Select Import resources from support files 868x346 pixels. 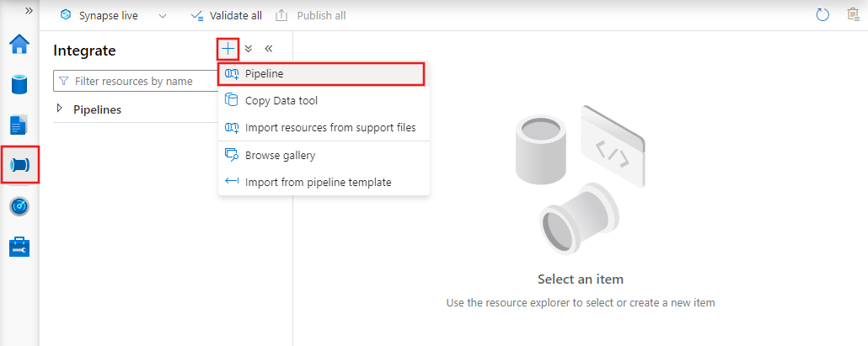[330, 128]
